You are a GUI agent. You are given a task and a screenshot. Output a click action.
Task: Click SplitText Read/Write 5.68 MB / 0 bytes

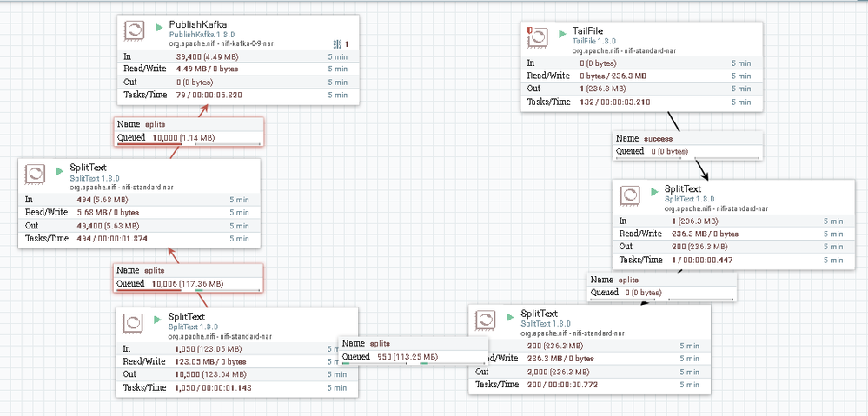click(108, 213)
